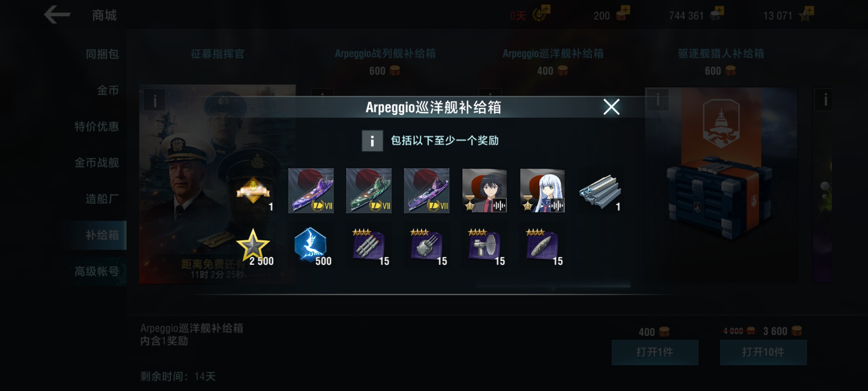Select the gold premium account reward icon
Image resolution: width=868 pixels, height=391 pixels.
point(253,191)
